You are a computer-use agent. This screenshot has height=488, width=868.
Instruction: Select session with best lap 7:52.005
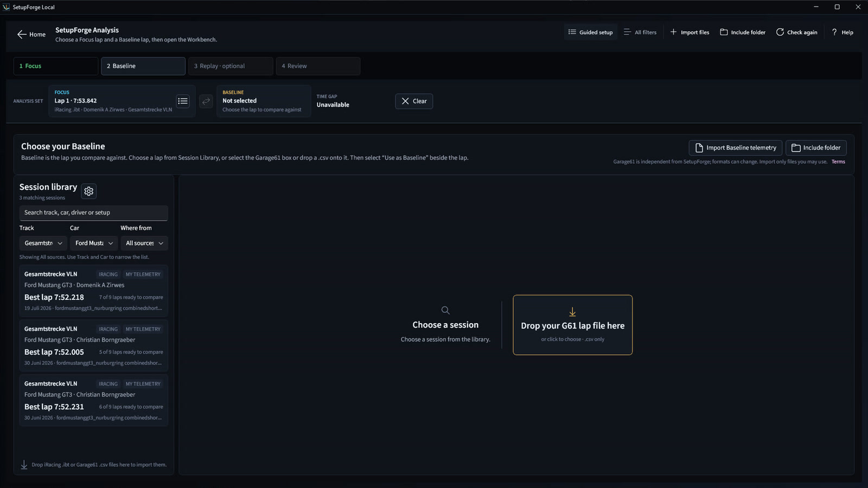[93, 345]
